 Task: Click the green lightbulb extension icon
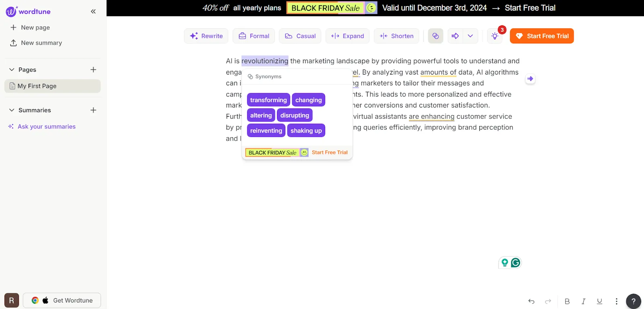[504, 263]
